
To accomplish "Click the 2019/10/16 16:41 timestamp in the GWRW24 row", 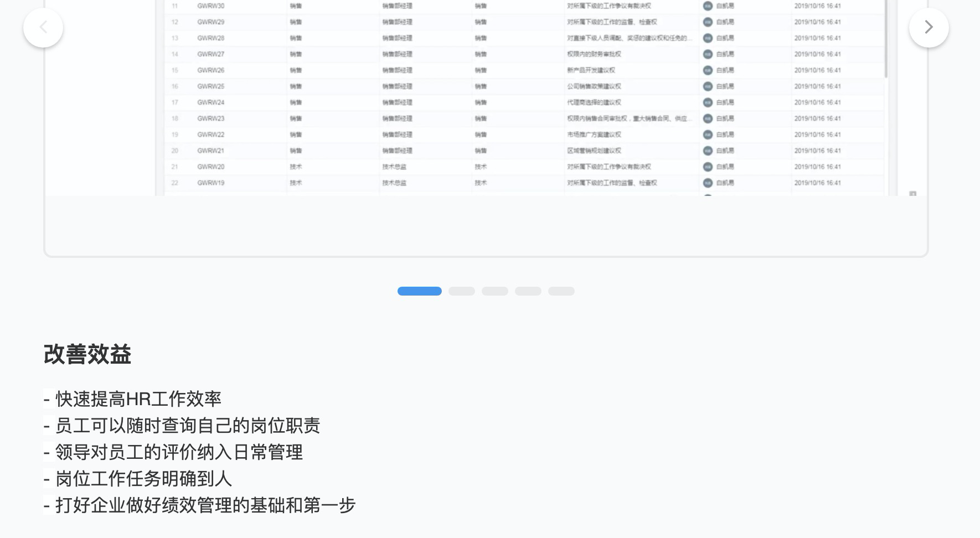I will pos(818,102).
